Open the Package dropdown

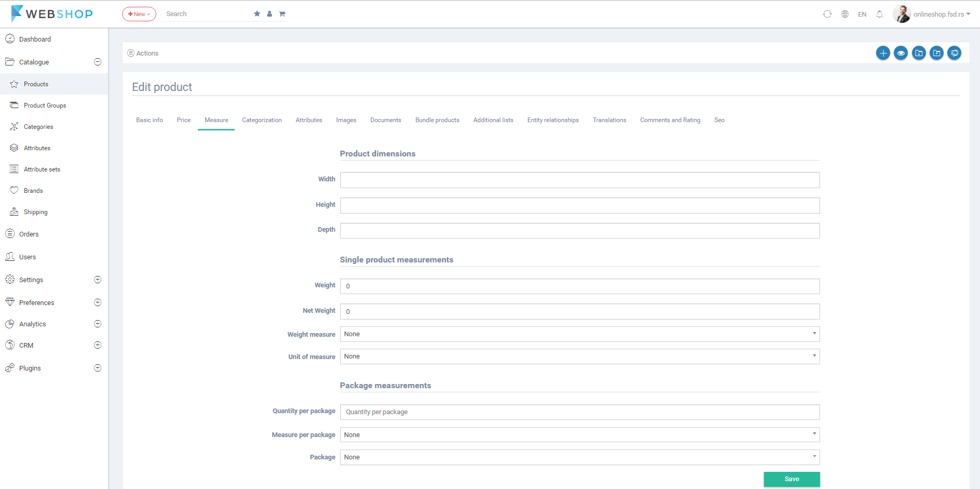coord(580,457)
